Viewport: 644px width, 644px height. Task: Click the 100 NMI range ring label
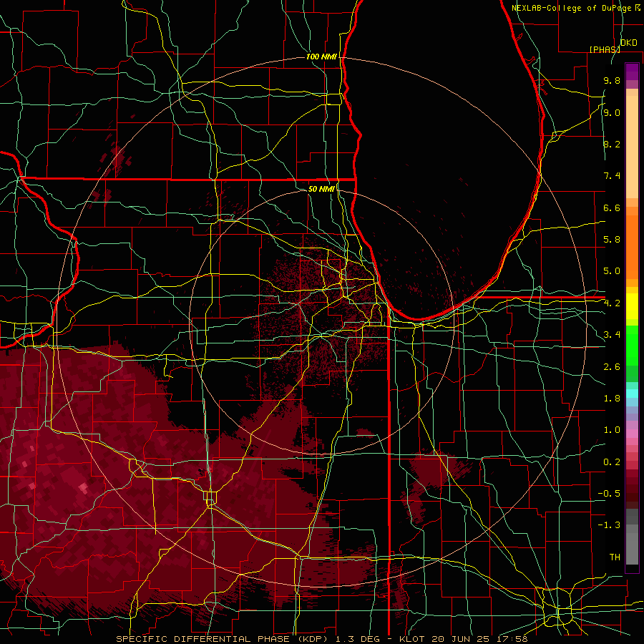point(321,57)
